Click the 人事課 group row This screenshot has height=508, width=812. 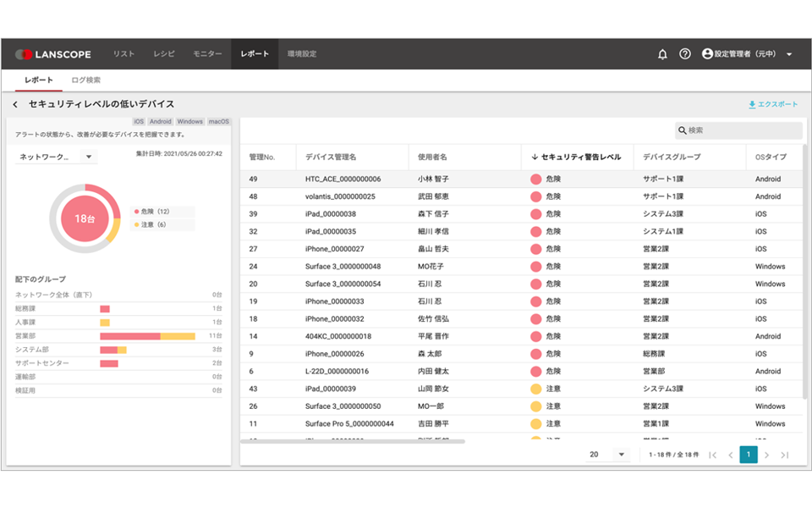coord(118,323)
